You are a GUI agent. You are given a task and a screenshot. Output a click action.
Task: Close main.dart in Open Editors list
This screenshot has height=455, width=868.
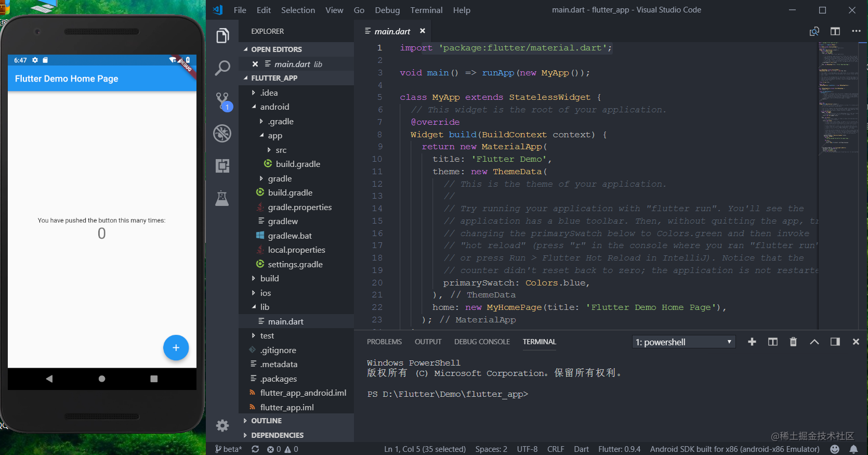pos(255,64)
